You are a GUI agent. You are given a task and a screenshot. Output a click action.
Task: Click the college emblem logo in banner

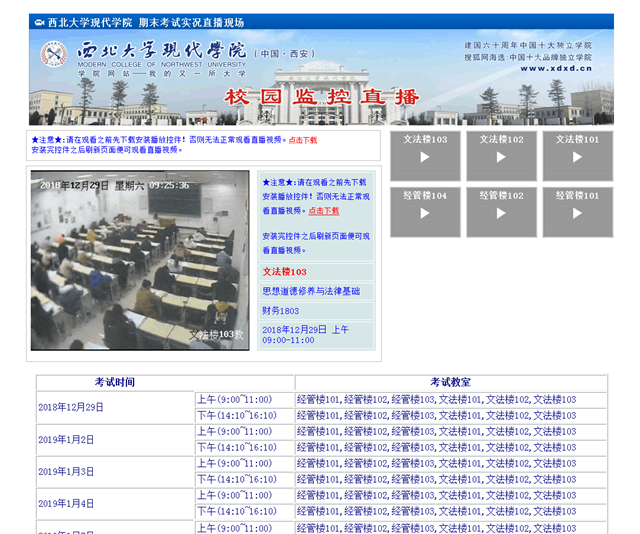pyautogui.click(x=54, y=54)
